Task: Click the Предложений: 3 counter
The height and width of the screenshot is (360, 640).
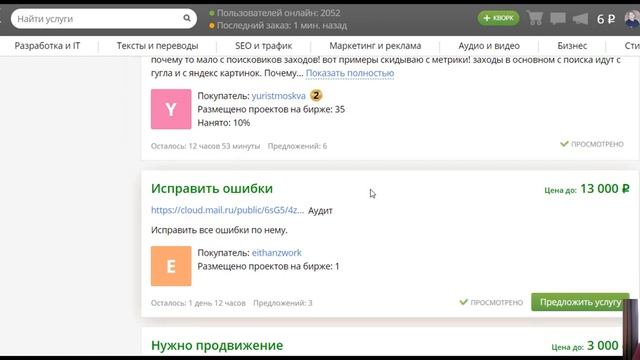Action: pyautogui.click(x=282, y=303)
